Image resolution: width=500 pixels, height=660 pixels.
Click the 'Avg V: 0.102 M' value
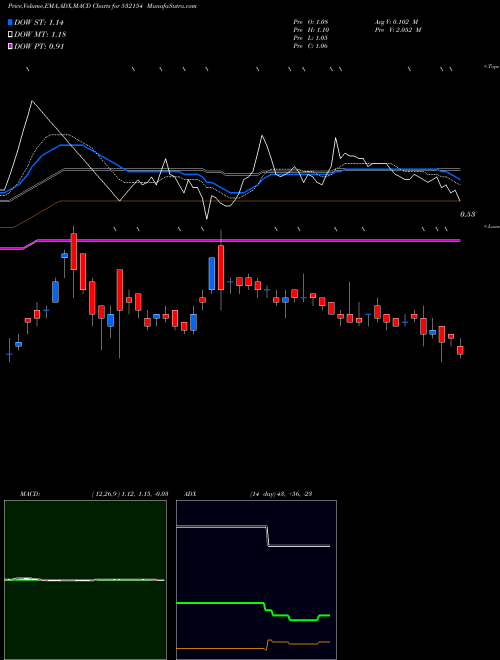(x=396, y=22)
